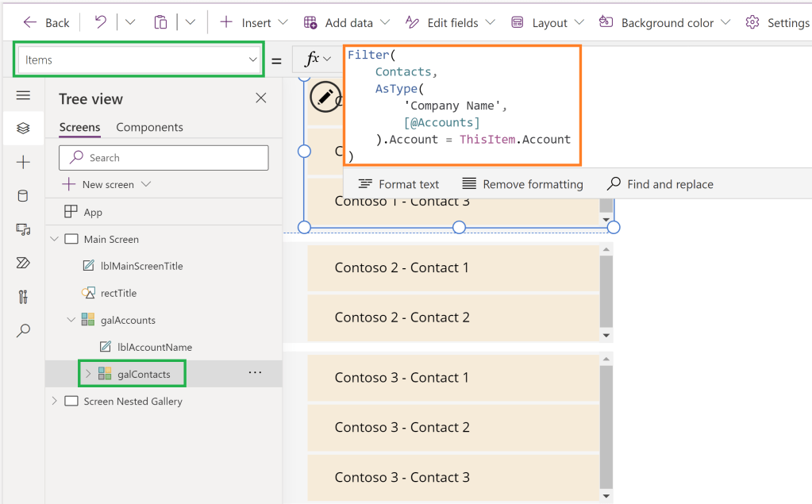Toggle the hamburger menu in left sidebar
Image resolution: width=812 pixels, height=504 pixels.
(23, 95)
